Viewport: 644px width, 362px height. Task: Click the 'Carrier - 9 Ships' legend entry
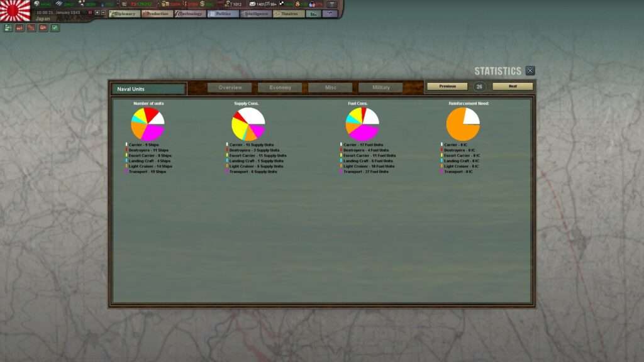point(142,145)
